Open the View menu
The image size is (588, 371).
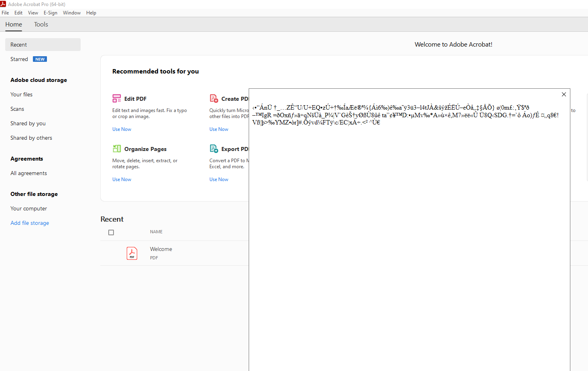tap(33, 13)
